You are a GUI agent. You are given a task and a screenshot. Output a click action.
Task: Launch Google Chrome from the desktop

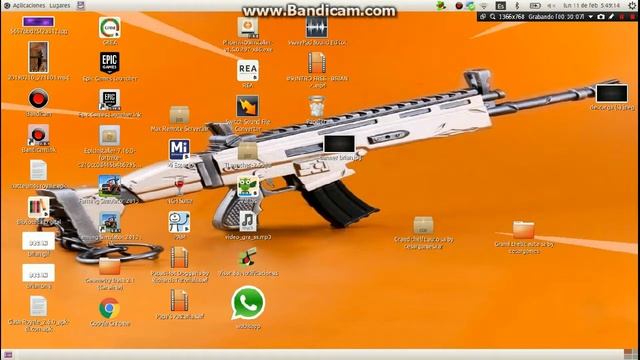pos(109,308)
